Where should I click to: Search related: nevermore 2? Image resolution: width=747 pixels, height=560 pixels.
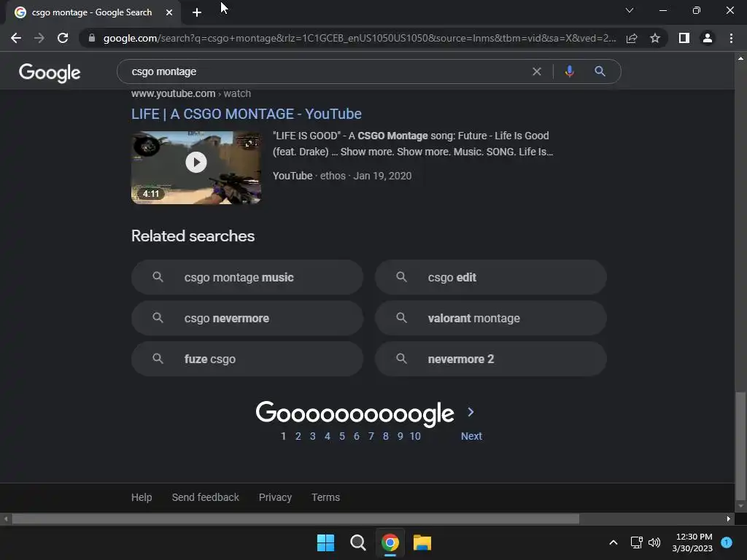click(491, 359)
